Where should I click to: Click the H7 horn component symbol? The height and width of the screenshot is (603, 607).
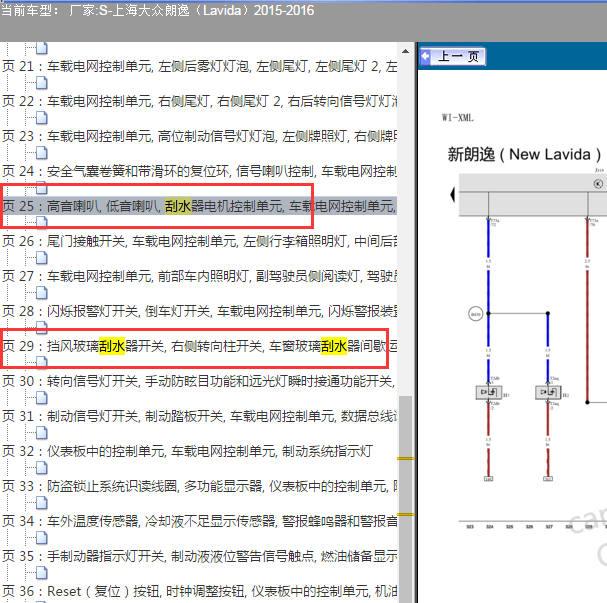point(489,392)
